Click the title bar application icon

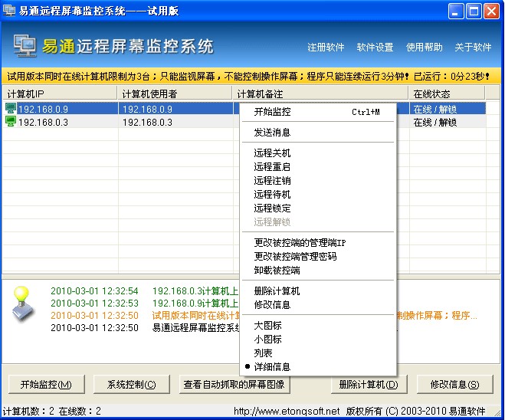[9, 11]
